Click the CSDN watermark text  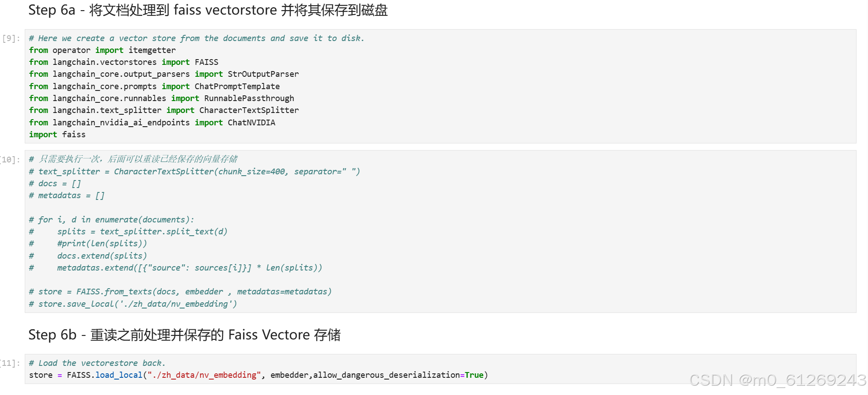click(x=778, y=380)
